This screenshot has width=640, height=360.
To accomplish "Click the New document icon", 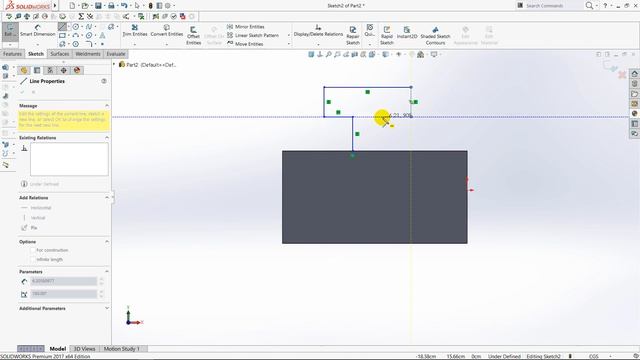I will [x=72, y=6].
